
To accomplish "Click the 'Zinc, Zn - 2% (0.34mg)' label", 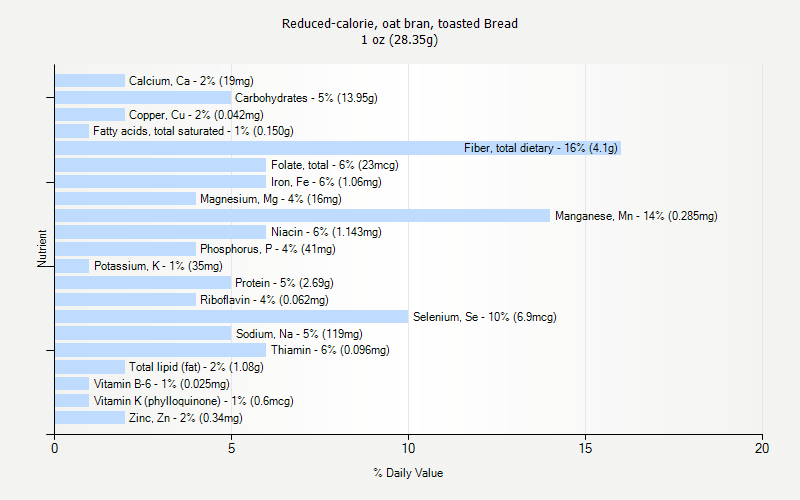I will [186, 418].
